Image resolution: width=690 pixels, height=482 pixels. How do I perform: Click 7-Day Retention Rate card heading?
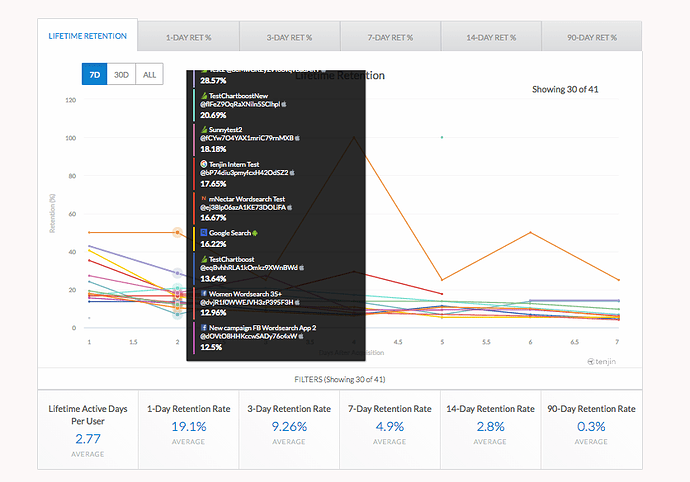tap(389, 408)
